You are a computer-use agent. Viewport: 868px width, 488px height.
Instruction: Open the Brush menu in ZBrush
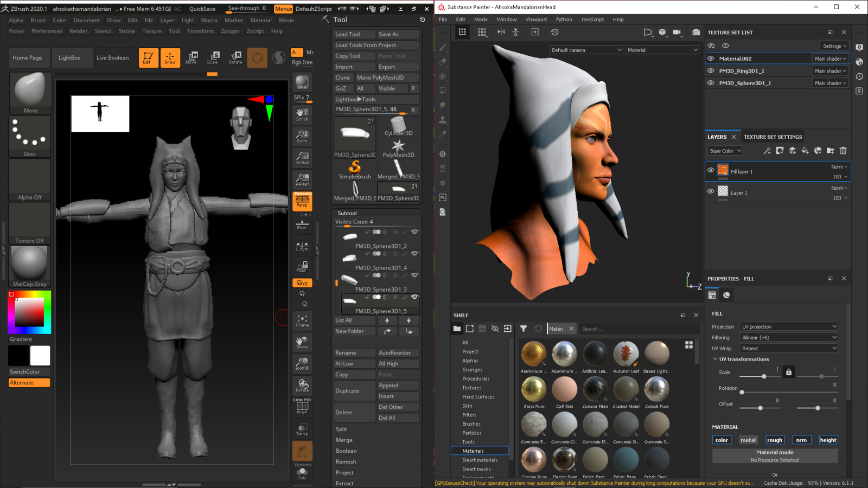click(x=38, y=20)
